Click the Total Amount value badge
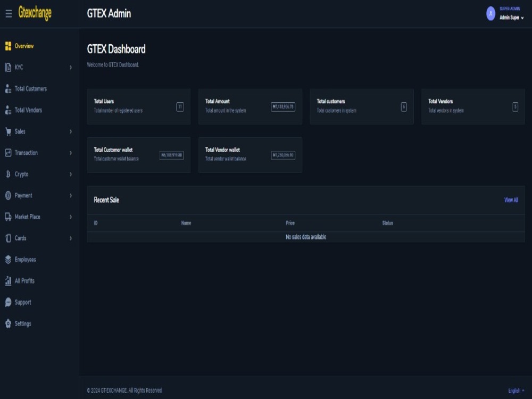 pos(283,107)
